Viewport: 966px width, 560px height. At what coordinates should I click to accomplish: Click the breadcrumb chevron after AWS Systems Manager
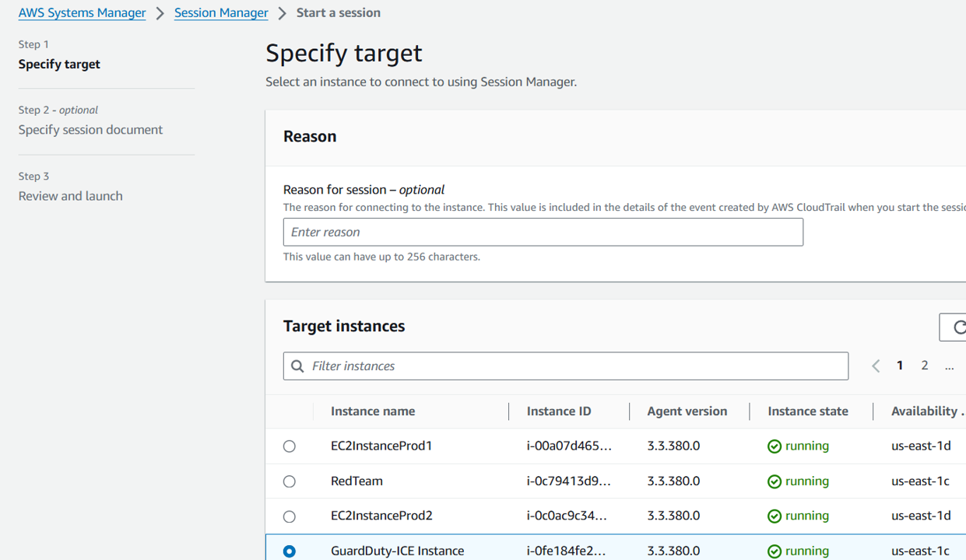pyautogui.click(x=160, y=13)
